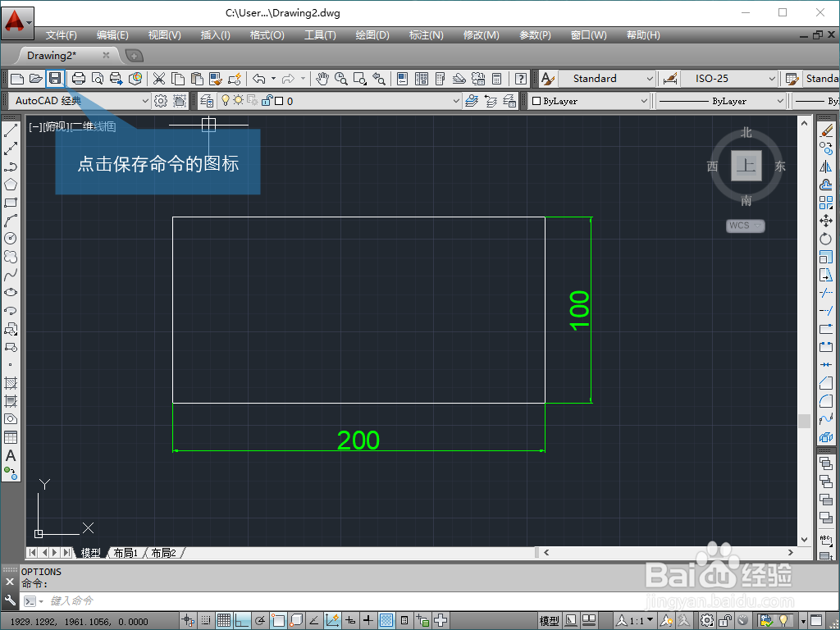Click the Plot Preview icon
840x630 pixels.
point(98,79)
